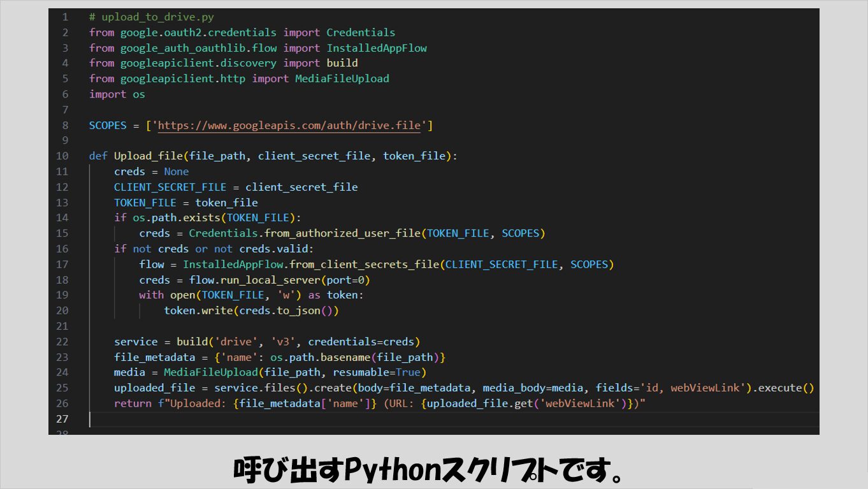Click 'import os' on line 6
Viewport: 868px width, 489px height.
click(x=117, y=94)
